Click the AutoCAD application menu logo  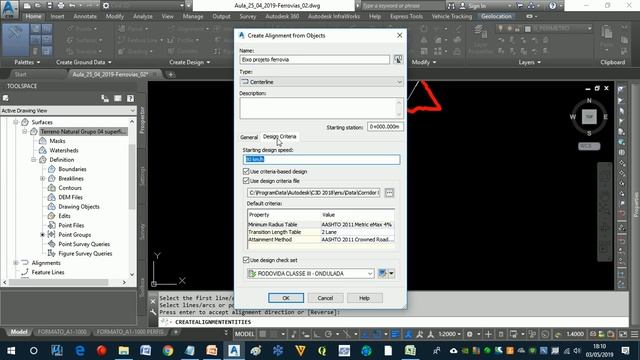(9, 9)
